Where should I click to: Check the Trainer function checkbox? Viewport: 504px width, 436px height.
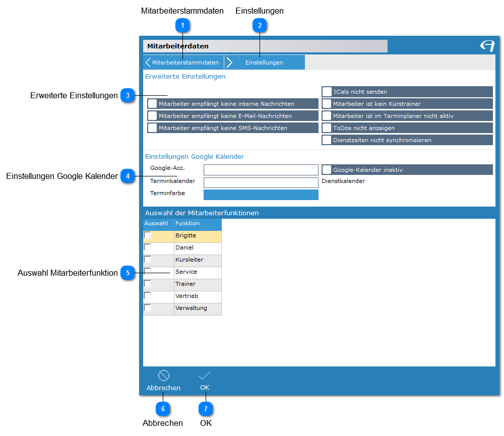148,284
